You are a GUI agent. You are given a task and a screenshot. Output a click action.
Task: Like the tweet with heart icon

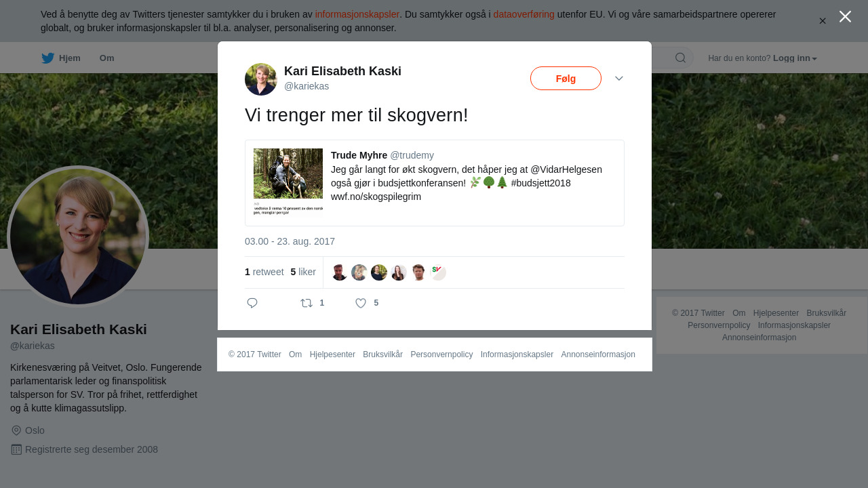pyautogui.click(x=361, y=303)
